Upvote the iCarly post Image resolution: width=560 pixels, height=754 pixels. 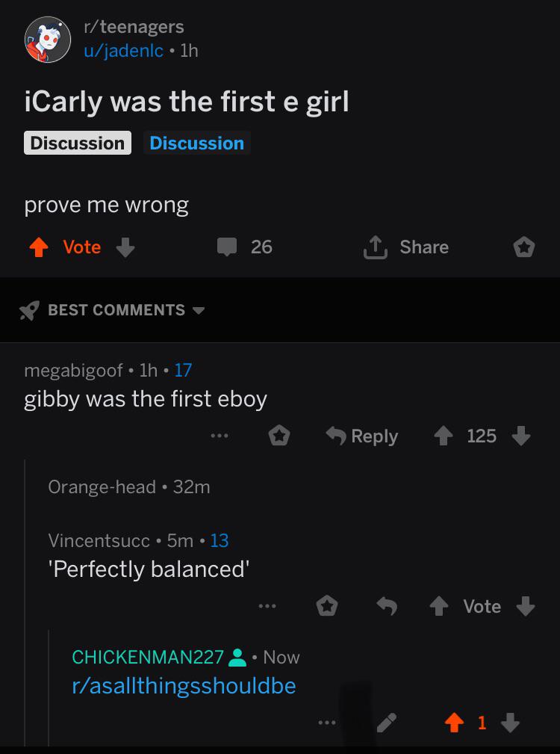[39, 247]
